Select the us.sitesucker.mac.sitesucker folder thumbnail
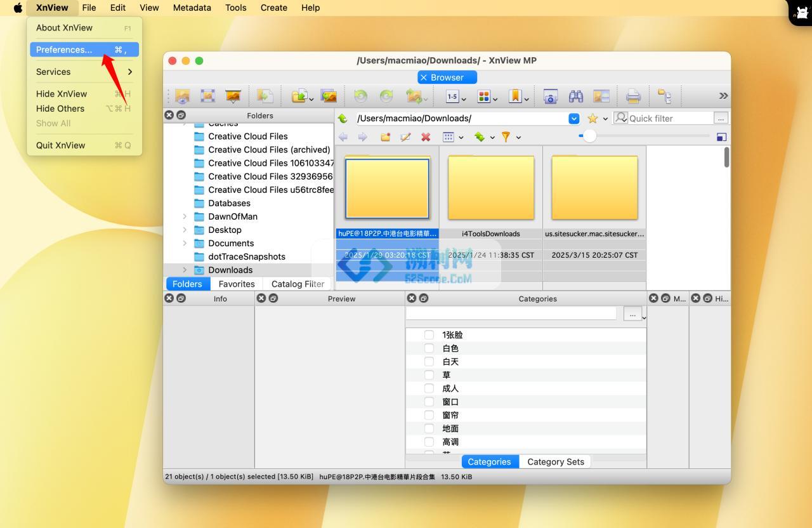 (x=594, y=188)
